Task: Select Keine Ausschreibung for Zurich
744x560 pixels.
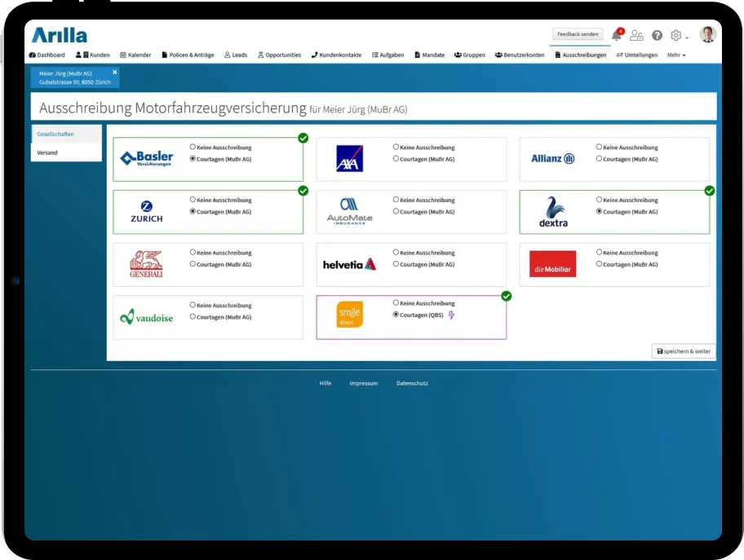Action: coord(193,200)
